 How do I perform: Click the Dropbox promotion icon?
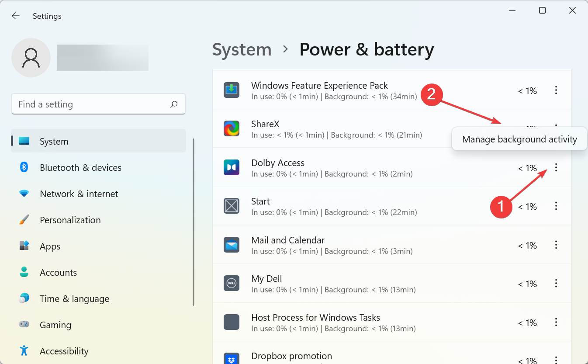click(232, 359)
